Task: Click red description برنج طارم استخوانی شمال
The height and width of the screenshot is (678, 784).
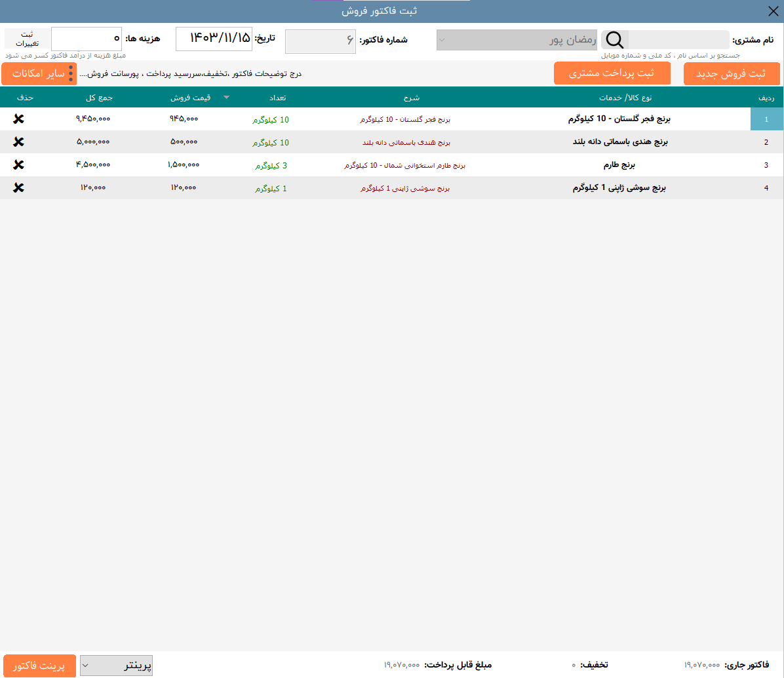Action: coord(404,165)
